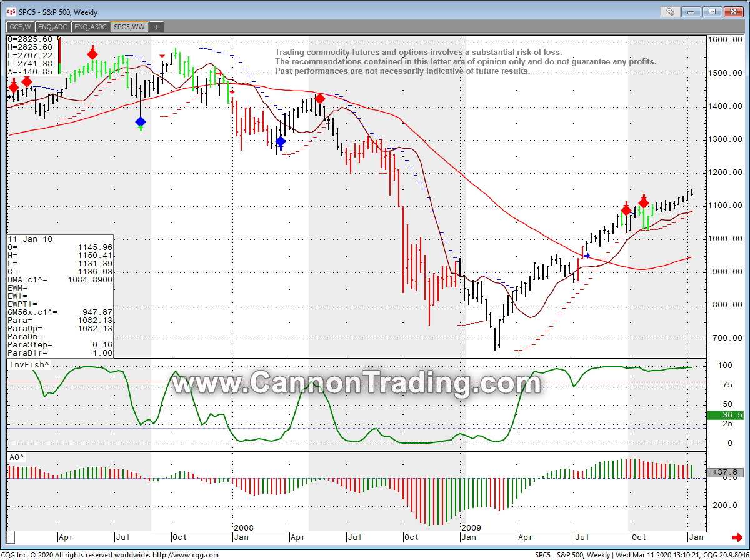The height and width of the screenshot is (560, 750).
Task: Click the chart link chain icon
Action: (x=670, y=11)
